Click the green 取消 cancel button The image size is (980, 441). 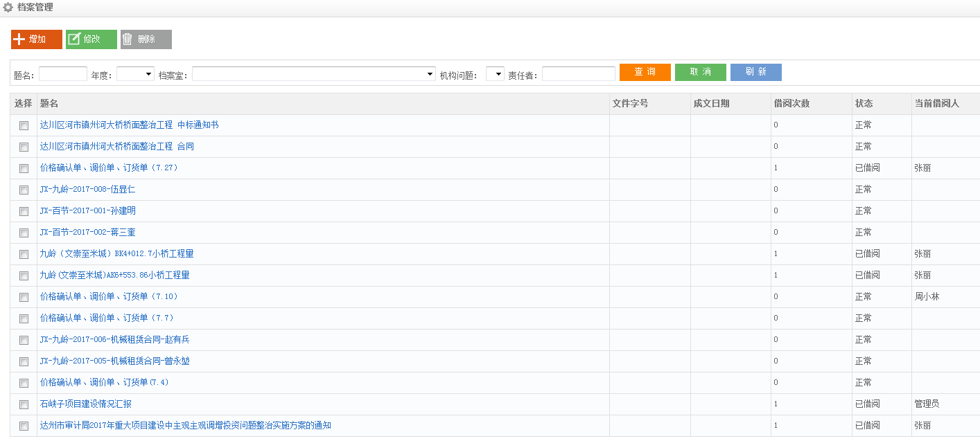click(x=700, y=73)
